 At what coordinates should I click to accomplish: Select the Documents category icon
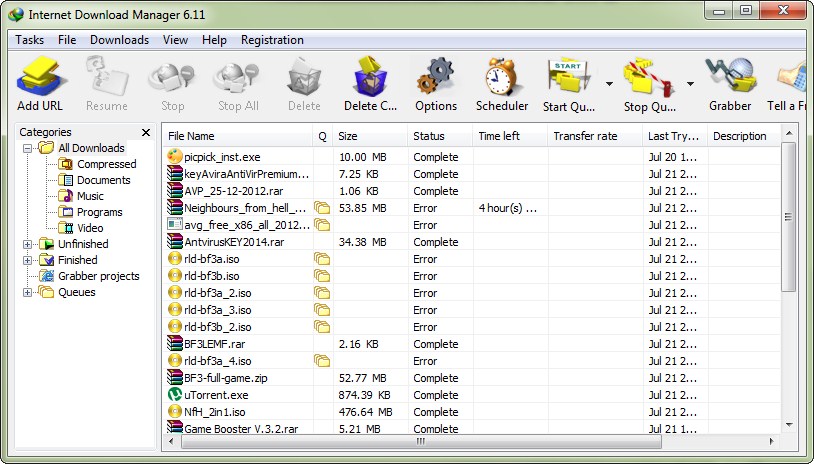coord(65,180)
